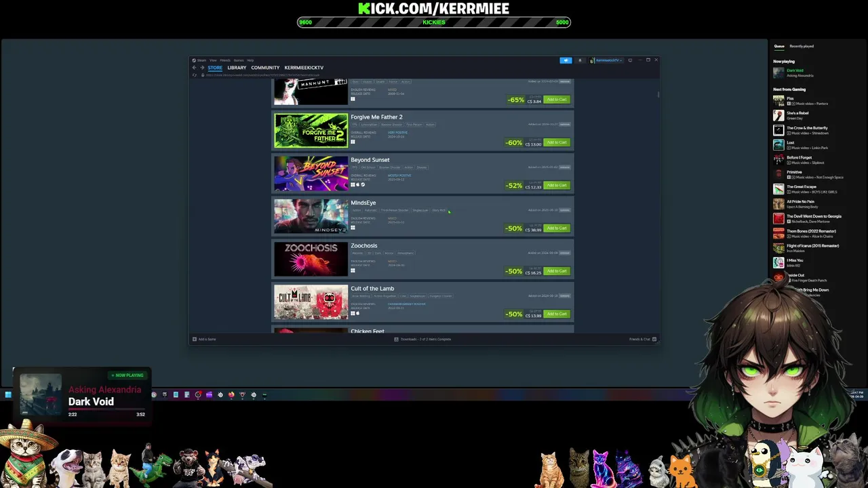Screen dimensions: 868x488
Task: Open the Help menu in Steam
Action: point(250,60)
